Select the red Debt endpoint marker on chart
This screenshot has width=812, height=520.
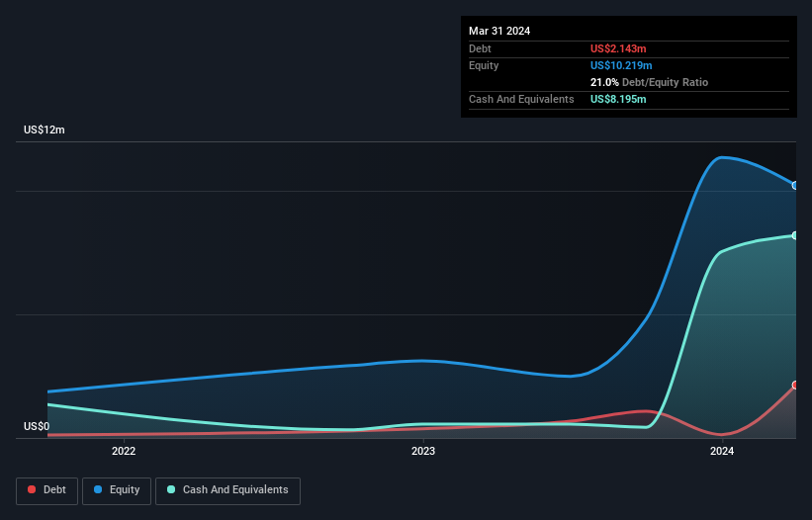795,385
